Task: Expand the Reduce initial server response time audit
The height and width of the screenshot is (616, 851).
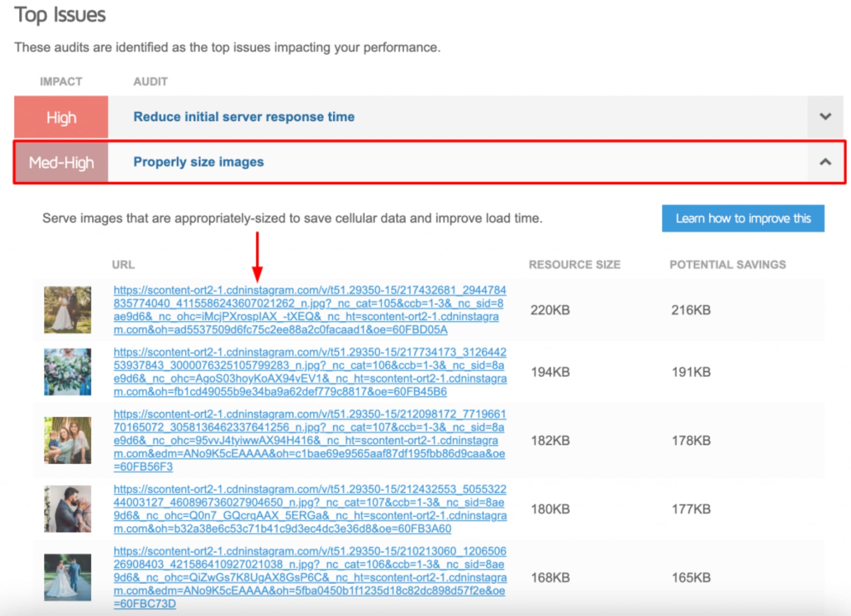Action: click(825, 116)
